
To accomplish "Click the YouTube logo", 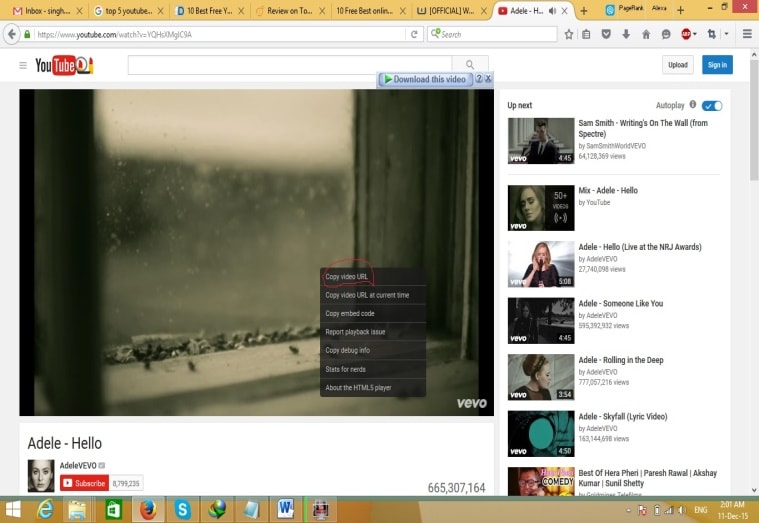I will 64,65.
